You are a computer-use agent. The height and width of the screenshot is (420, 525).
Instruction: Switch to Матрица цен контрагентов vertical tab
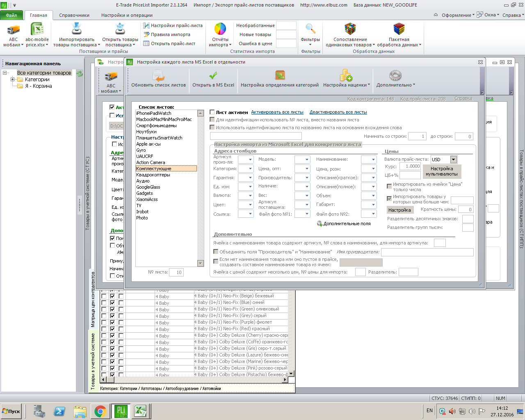click(93, 299)
